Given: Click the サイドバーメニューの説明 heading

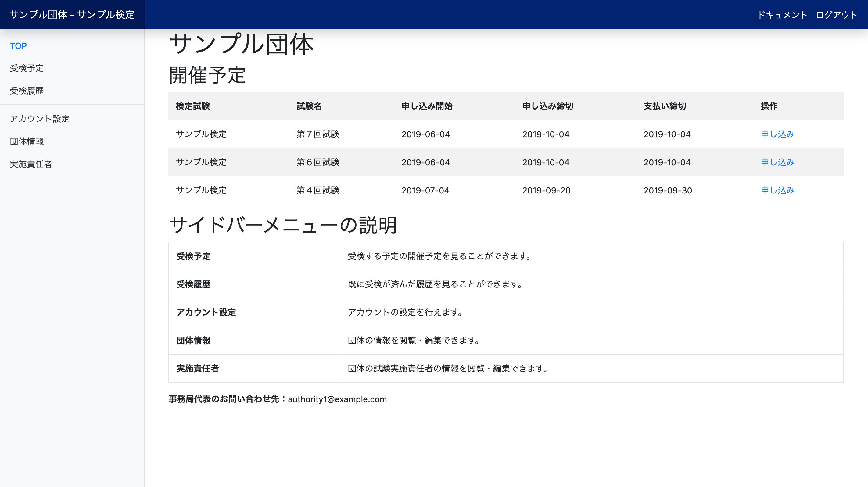Looking at the screenshot, I should 283,225.
